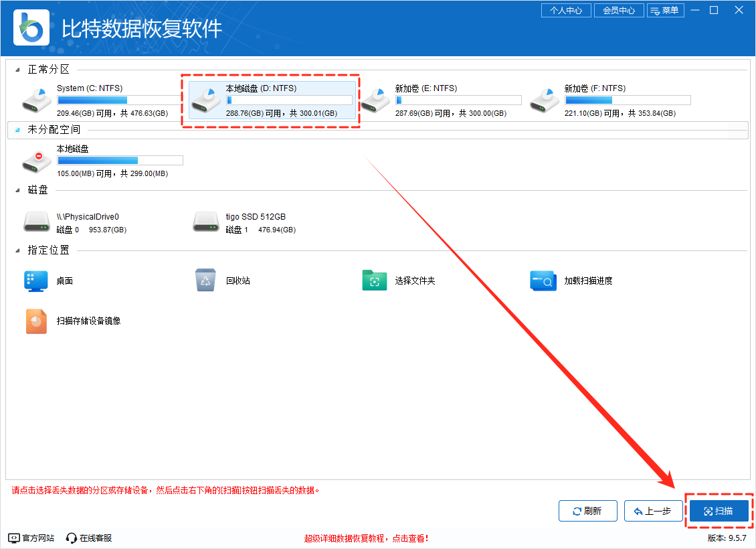Select the System (C: NTFS) drive icon
The height and width of the screenshot is (549, 756).
pos(36,100)
